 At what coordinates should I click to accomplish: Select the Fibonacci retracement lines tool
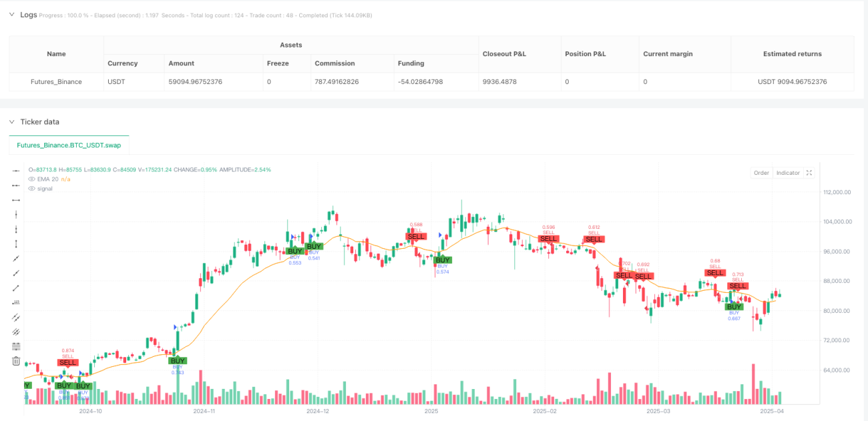coord(16,346)
